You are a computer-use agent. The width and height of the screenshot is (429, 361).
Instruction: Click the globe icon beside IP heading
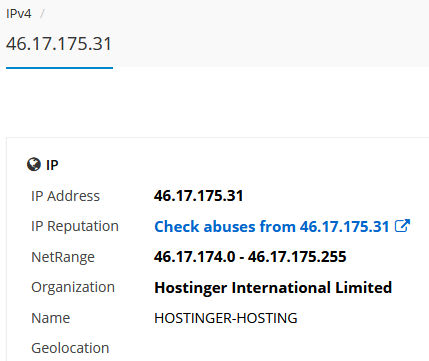tap(34, 164)
